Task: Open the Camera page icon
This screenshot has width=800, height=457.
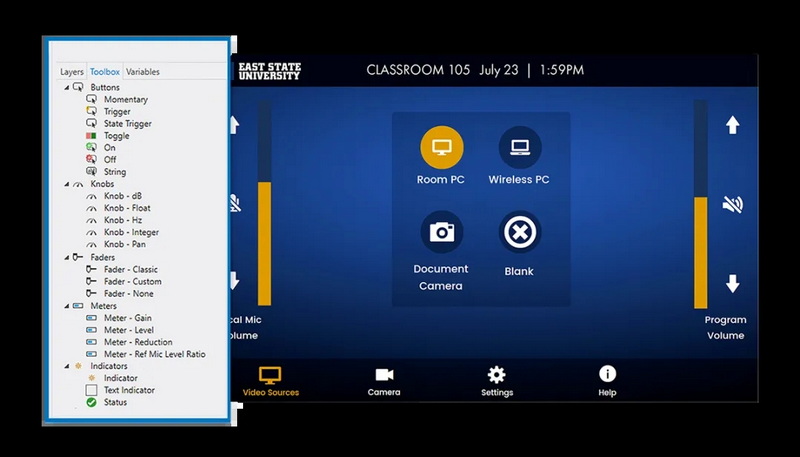Action: pos(384,375)
